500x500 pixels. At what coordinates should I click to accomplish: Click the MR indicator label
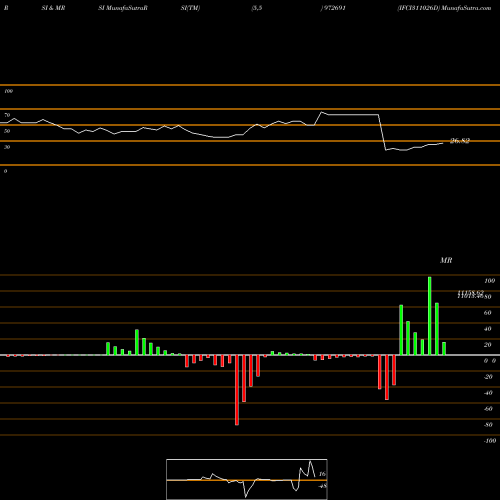(446, 260)
